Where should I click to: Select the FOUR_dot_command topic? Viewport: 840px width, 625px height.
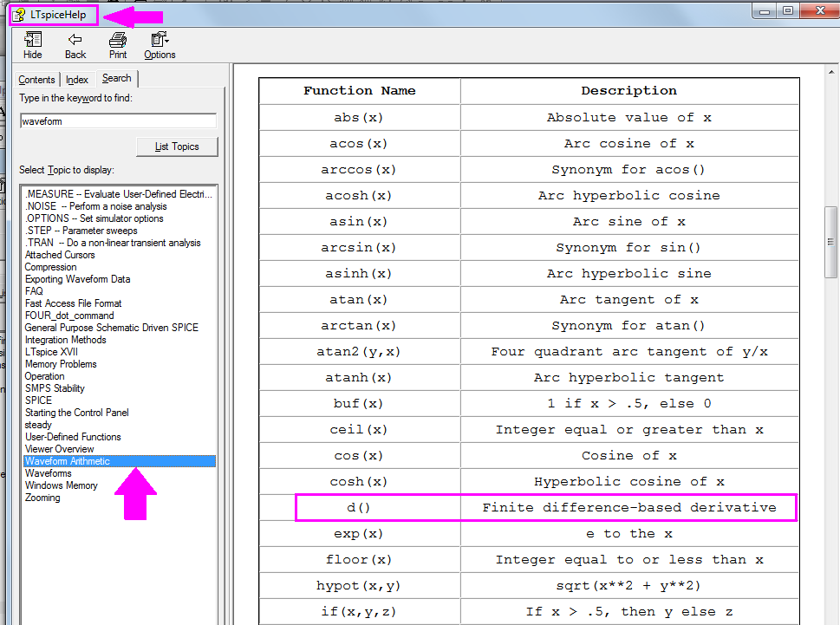click(x=69, y=316)
